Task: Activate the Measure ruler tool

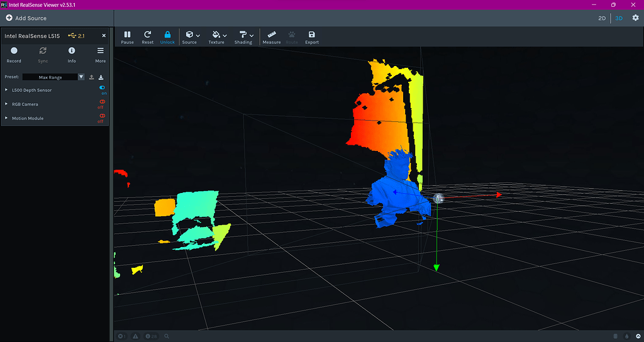Action: pos(272,37)
